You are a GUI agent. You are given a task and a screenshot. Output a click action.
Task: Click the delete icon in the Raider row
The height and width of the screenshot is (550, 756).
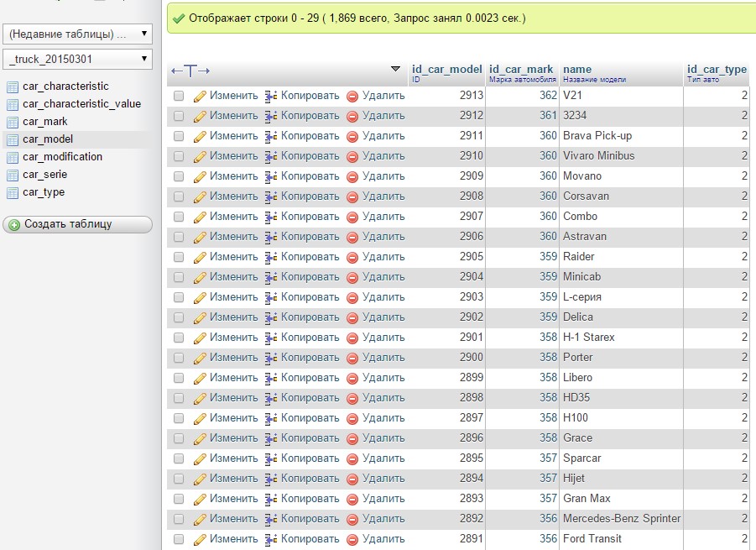point(352,257)
